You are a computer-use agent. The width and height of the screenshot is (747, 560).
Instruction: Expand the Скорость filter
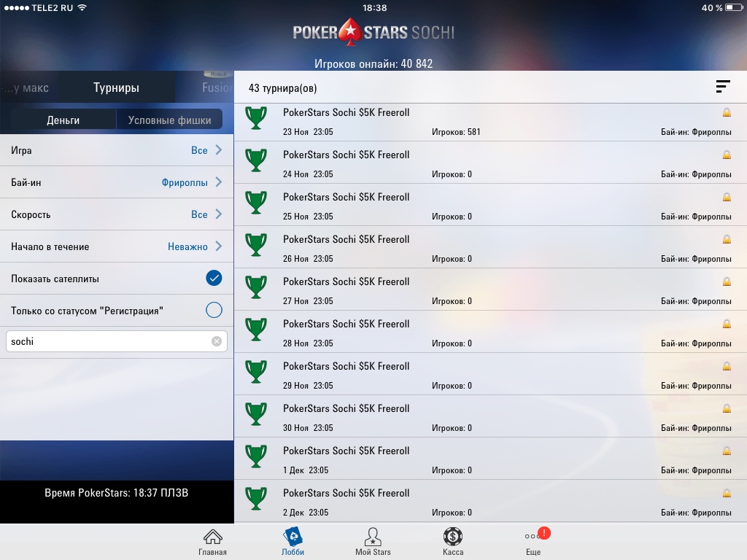[117, 214]
